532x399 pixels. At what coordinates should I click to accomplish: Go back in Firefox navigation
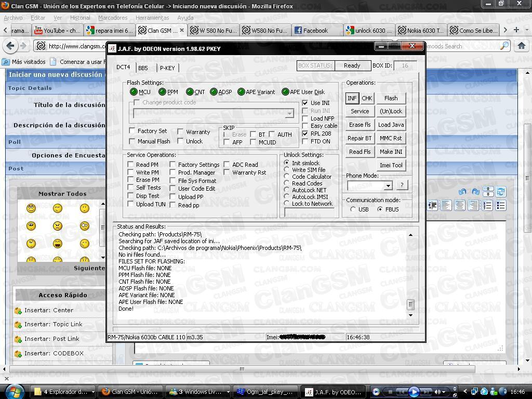[x=10, y=46]
